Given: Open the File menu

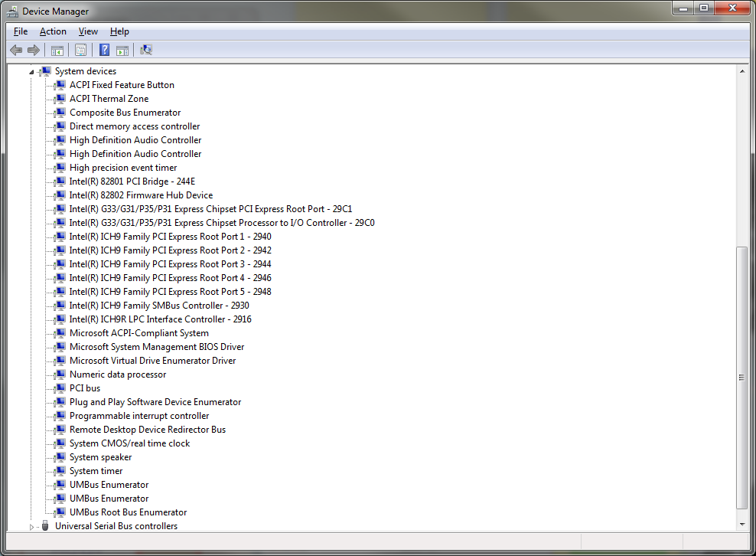Looking at the screenshot, I should [x=21, y=31].
